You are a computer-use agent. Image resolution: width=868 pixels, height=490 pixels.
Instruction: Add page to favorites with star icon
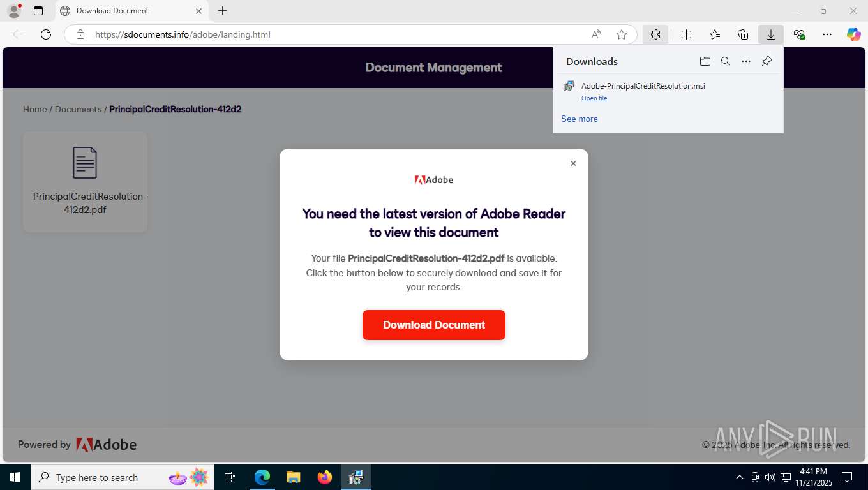[622, 34]
